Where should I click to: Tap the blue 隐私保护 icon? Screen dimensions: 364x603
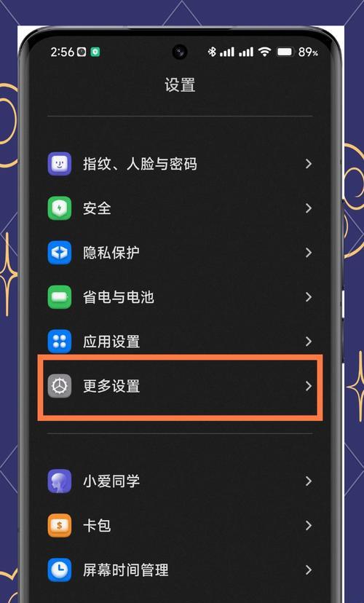tap(59, 253)
